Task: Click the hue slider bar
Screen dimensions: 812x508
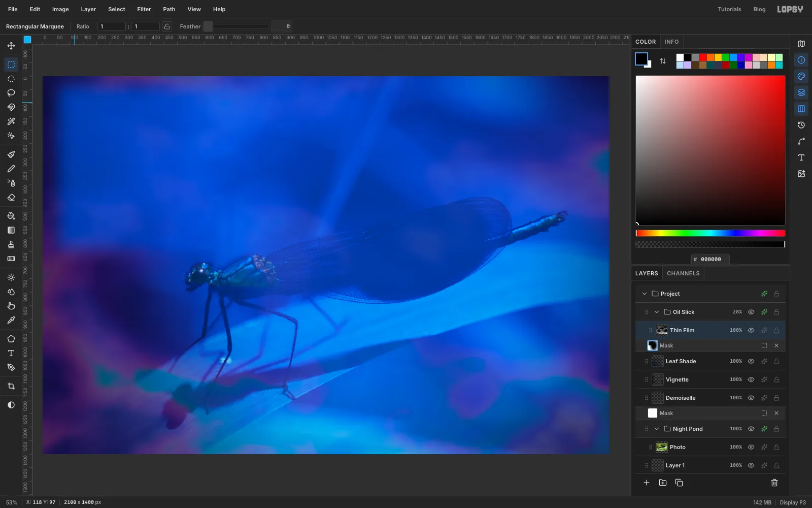Action: (x=710, y=233)
